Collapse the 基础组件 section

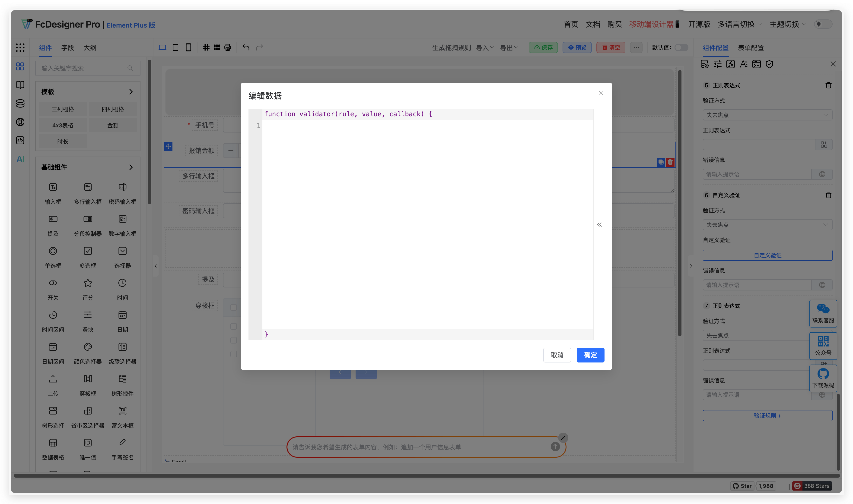[131, 167]
